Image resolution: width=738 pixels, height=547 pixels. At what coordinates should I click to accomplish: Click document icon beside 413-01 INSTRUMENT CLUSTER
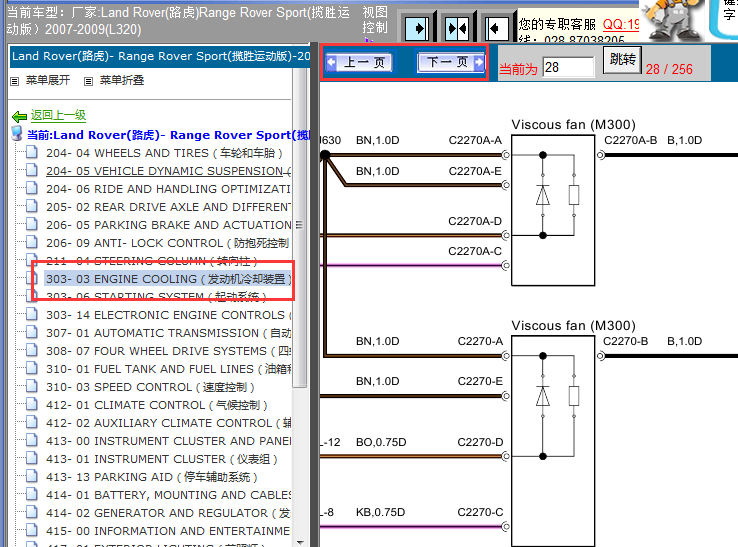32,458
